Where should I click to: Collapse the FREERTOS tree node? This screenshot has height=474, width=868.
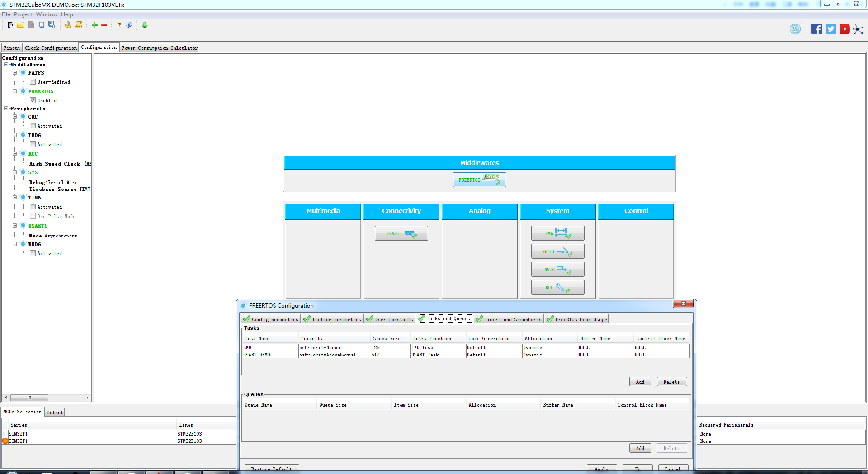pyautogui.click(x=15, y=91)
